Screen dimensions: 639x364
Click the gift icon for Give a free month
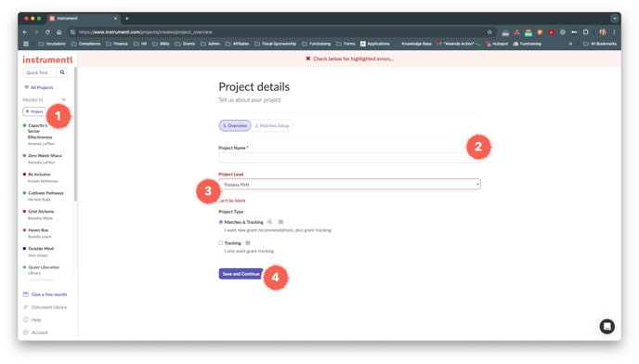(x=26, y=294)
